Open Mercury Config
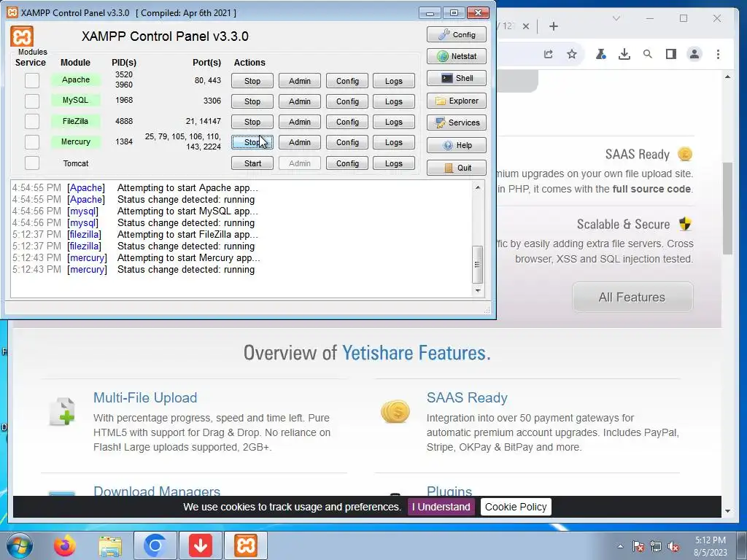Screen dimensions: 747x560 click(x=347, y=142)
